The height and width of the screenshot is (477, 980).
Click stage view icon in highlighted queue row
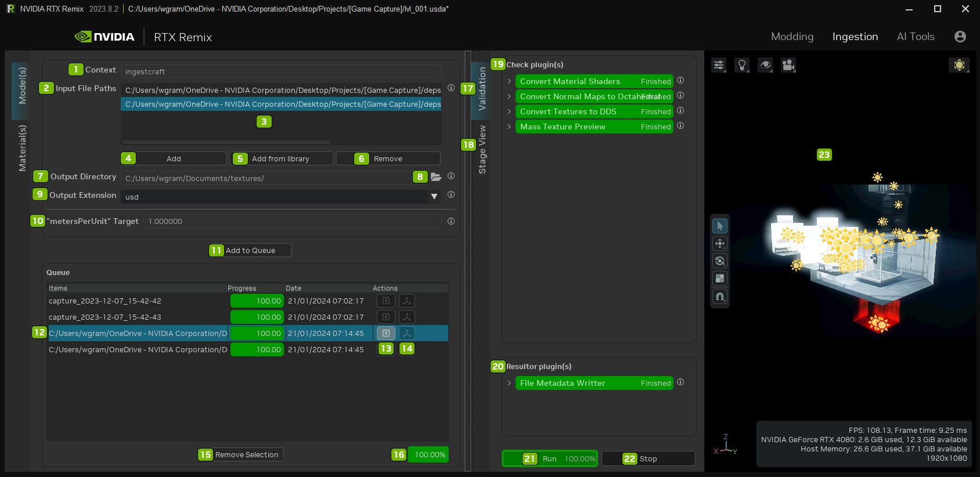407,333
